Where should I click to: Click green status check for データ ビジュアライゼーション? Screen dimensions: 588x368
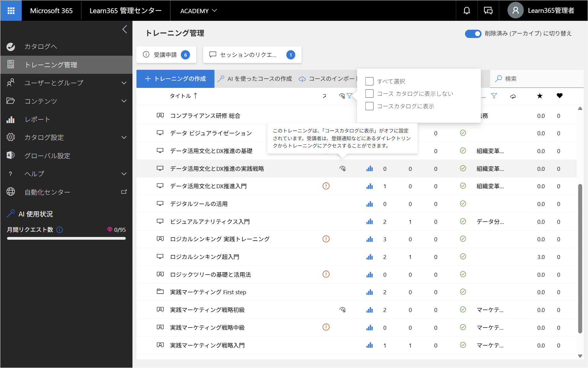click(463, 133)
